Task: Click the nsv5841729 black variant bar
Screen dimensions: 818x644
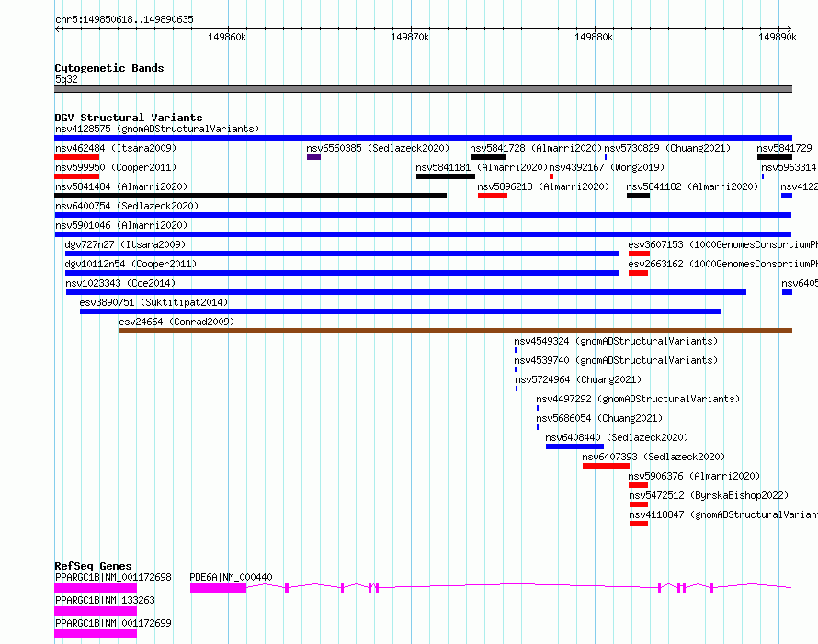Action: tap(775, 157)
